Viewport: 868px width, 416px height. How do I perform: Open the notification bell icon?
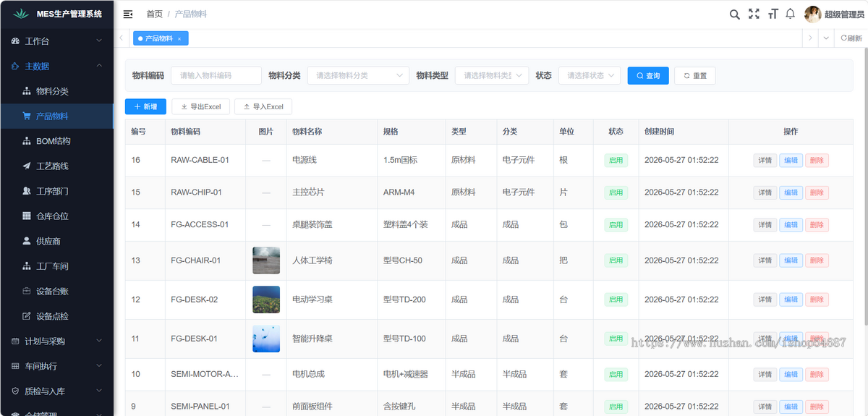791,14
